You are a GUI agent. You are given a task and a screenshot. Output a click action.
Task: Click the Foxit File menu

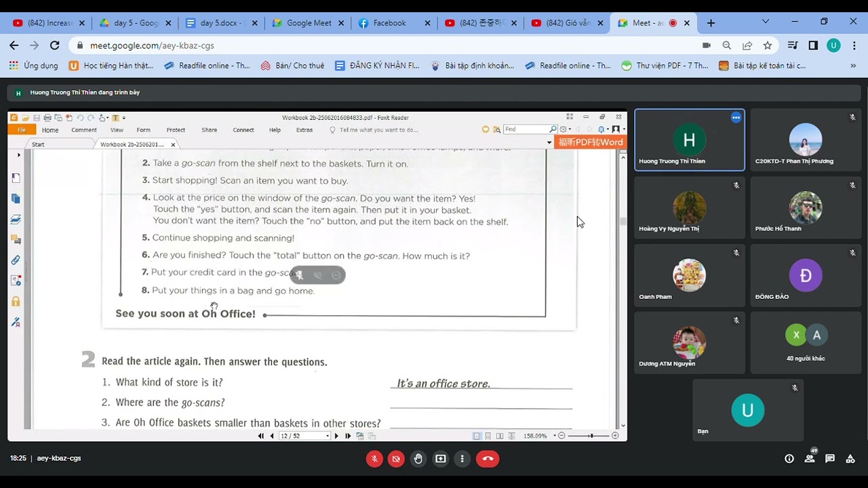tap(22, 130)
